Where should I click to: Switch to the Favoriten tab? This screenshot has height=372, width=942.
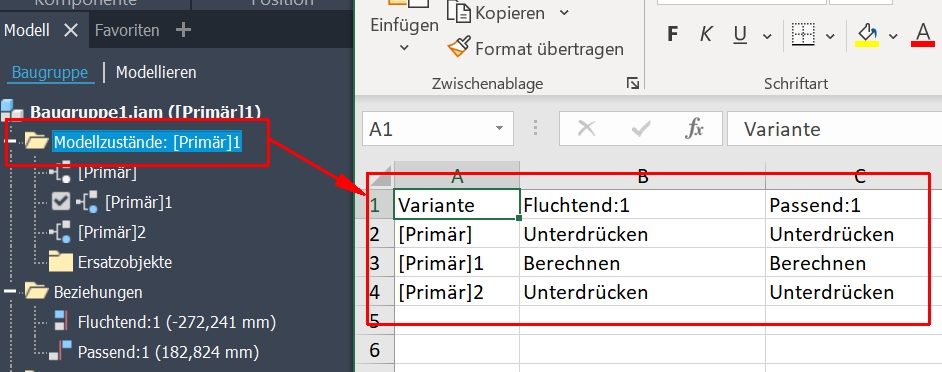pos(127,30)
